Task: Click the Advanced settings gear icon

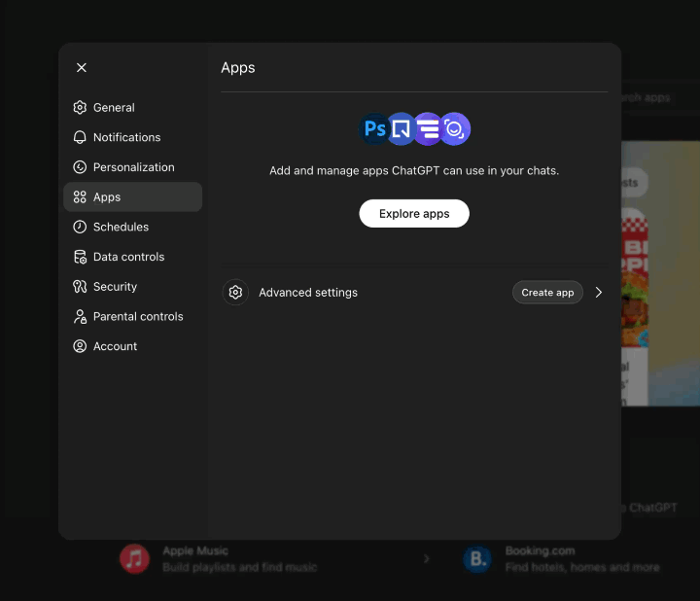Action: tap(235, 293)
